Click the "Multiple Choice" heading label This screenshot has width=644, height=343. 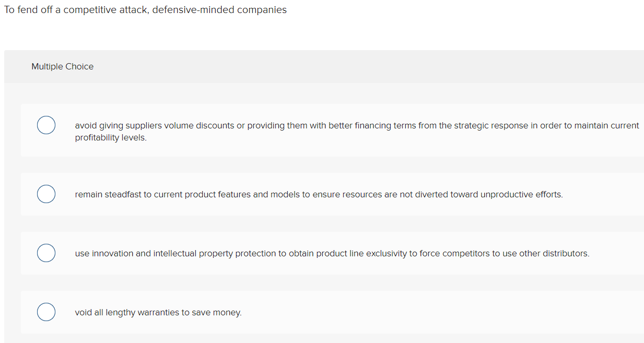point(63,67)
